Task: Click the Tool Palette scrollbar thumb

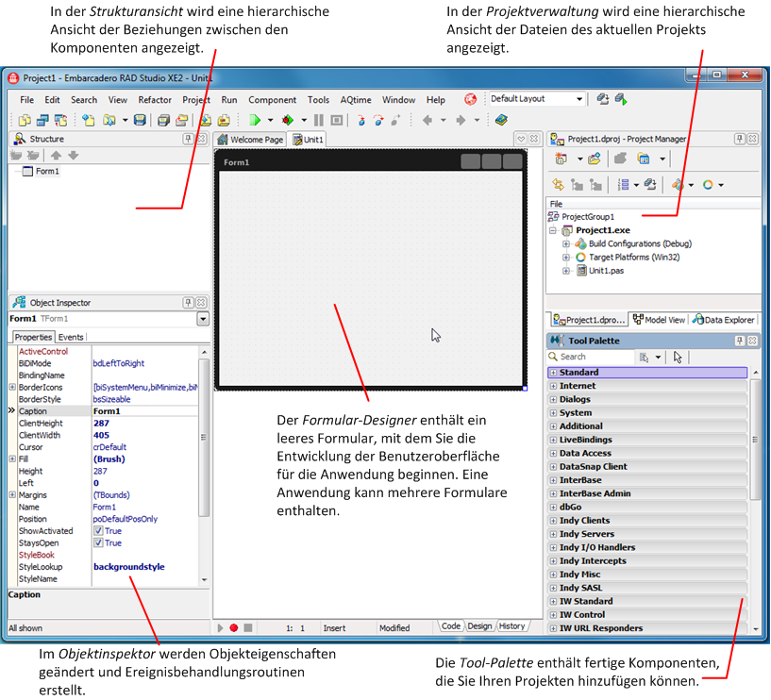Action: click(756, 439)
